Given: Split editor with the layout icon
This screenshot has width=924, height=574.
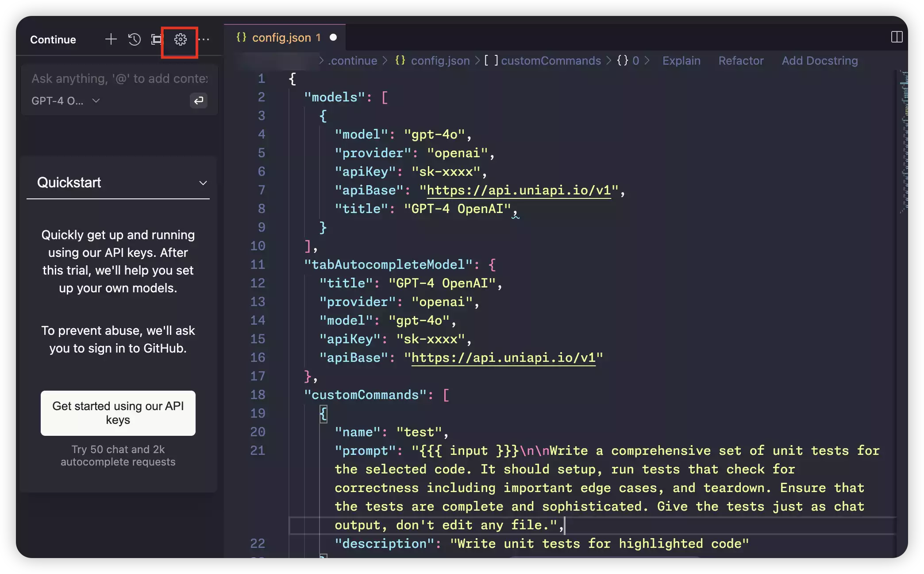Looking at the screenshot, I should pyautogui.click(x=897, y=37).
